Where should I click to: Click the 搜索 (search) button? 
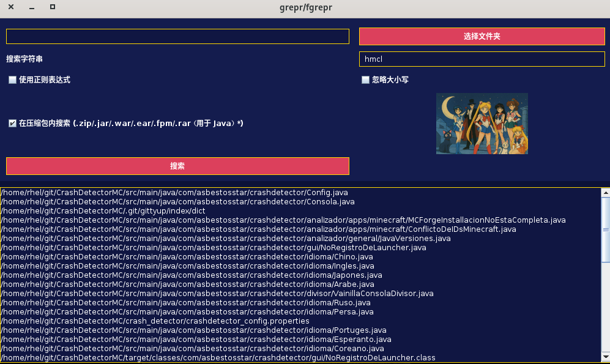tap(177, 166)
